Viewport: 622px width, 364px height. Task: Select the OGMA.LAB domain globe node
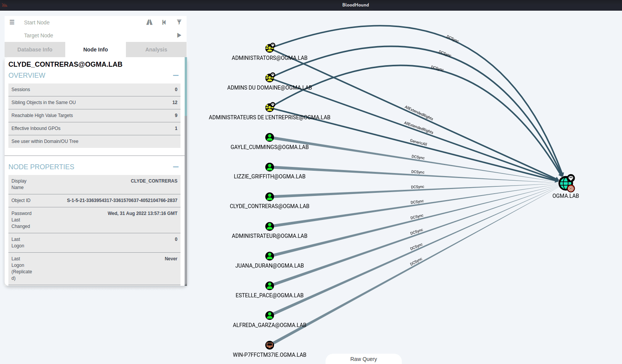point(566,183)
